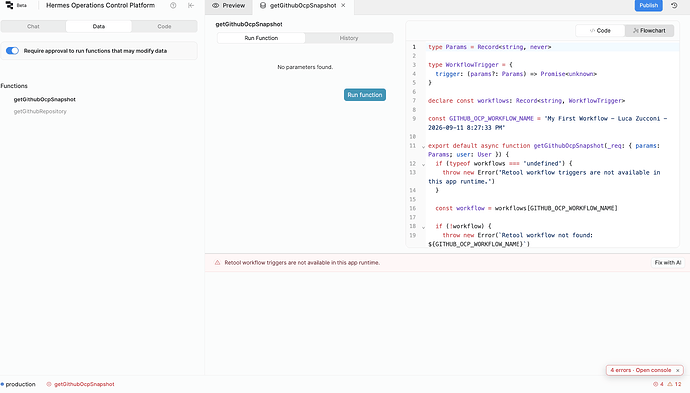Click the warning triangle in error banner

click(x=217, y=262)
